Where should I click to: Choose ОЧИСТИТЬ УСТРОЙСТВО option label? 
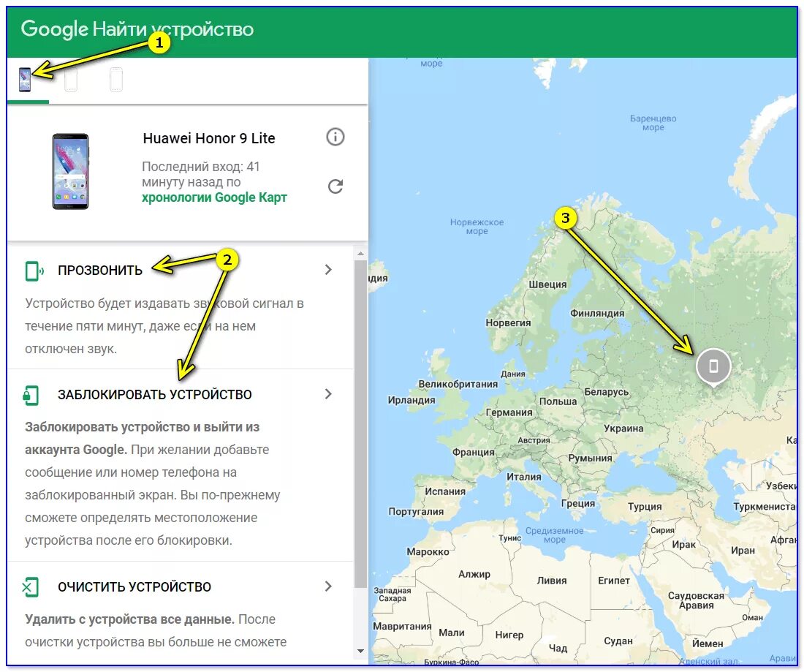134,587
